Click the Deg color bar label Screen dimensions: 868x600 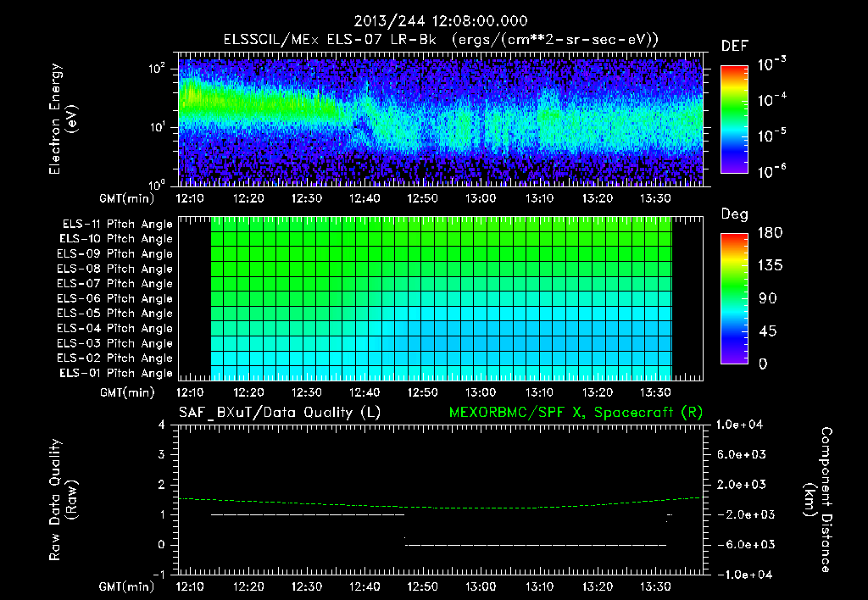click(x=734, y=214)
